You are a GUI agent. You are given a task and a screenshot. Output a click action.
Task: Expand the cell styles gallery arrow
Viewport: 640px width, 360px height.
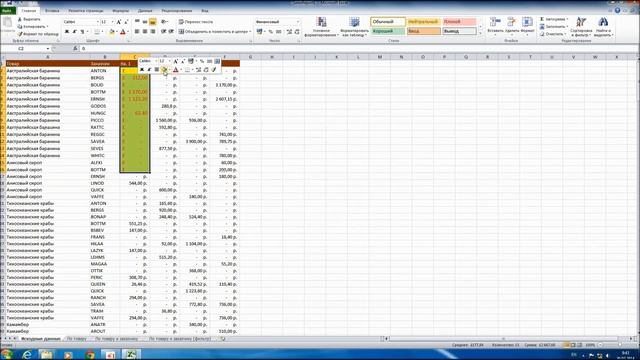click(480, 33)
